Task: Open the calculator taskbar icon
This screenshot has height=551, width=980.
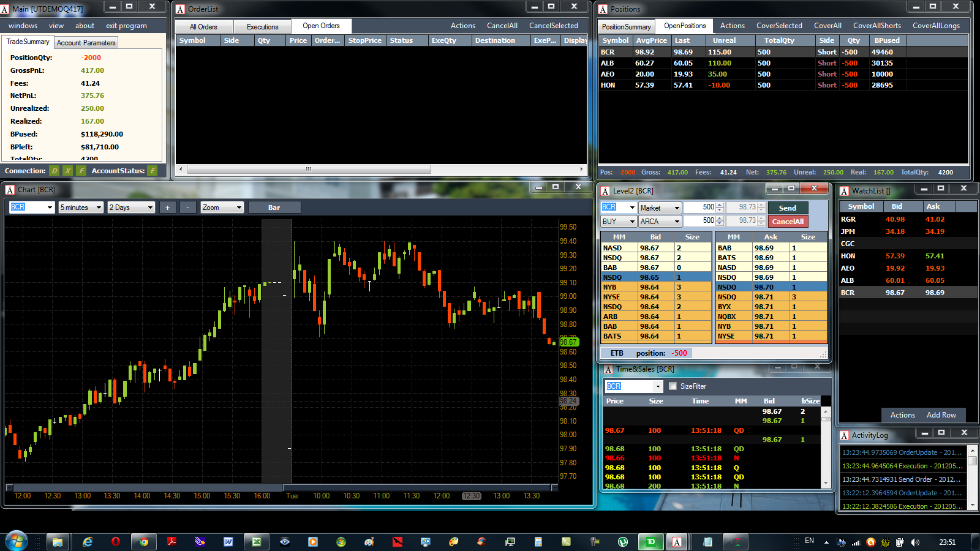Action: [538, 542]
